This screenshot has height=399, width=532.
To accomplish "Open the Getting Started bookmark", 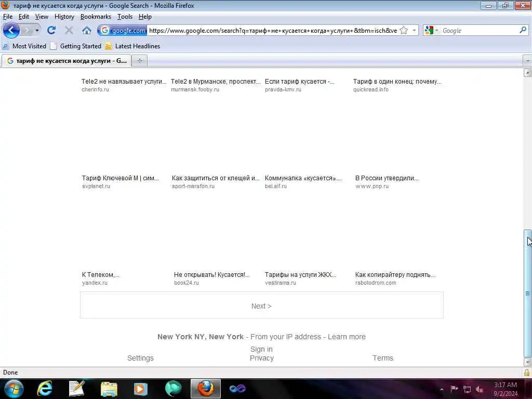I will coord(76,46).
